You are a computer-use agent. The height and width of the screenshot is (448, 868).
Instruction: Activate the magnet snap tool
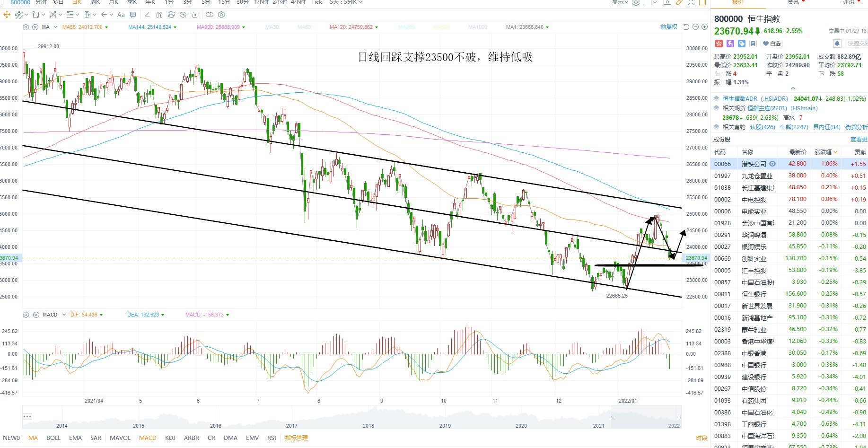(159, 15)
